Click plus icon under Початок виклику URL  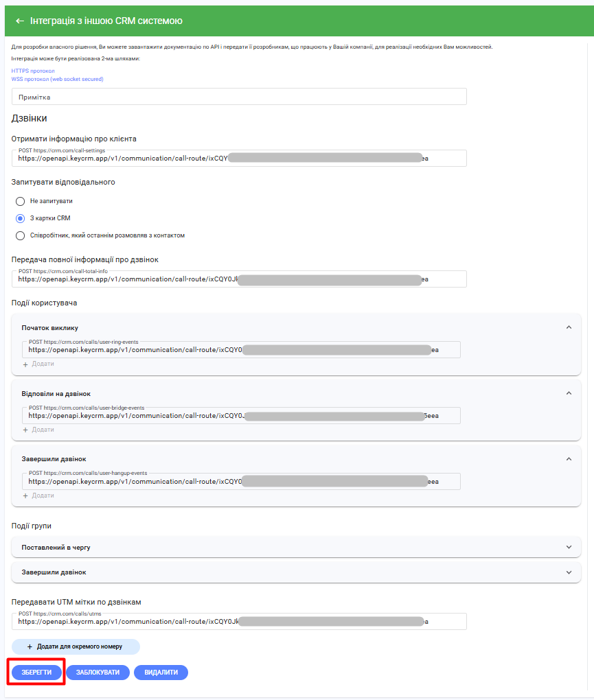pyautogui.click(x=26, y=364)
